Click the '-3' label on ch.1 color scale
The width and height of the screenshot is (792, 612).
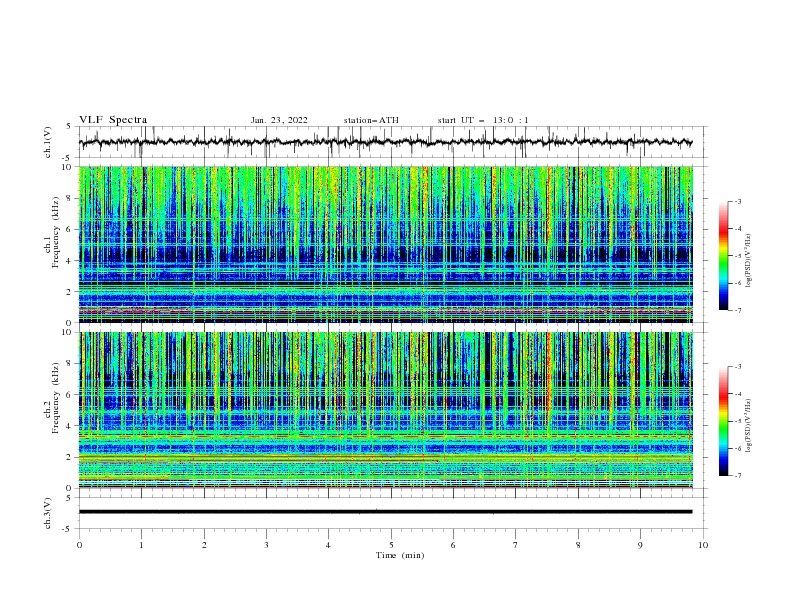[737, 201]
